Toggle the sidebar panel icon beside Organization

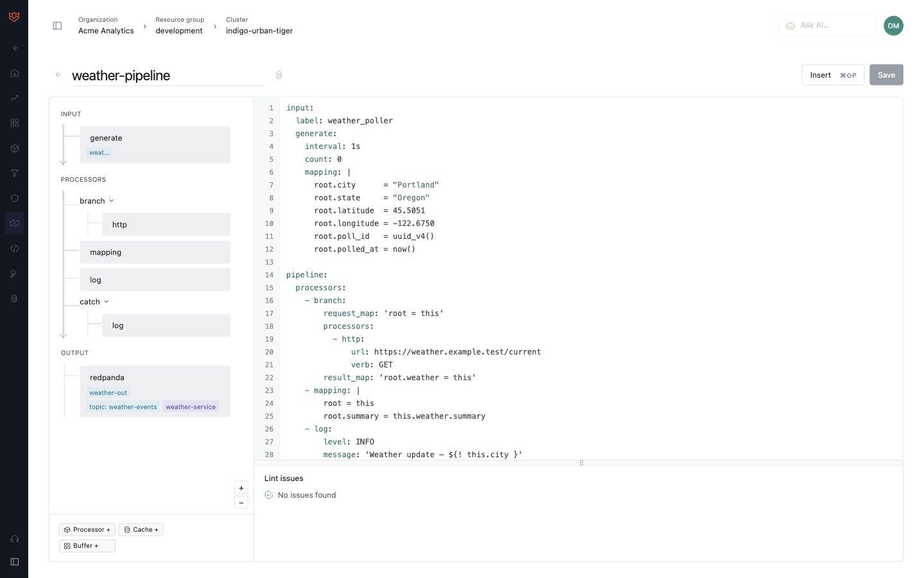click(57, 26)
